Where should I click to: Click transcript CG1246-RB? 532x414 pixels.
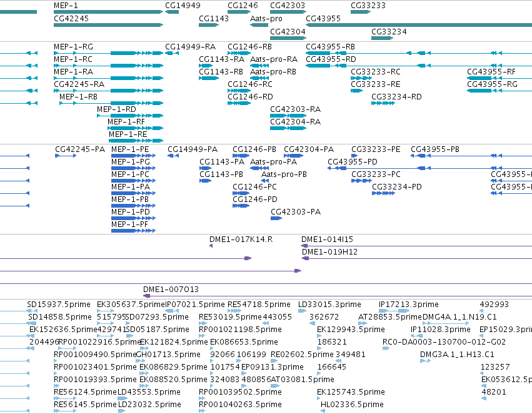pyautogui.click(x=239, y=53)
